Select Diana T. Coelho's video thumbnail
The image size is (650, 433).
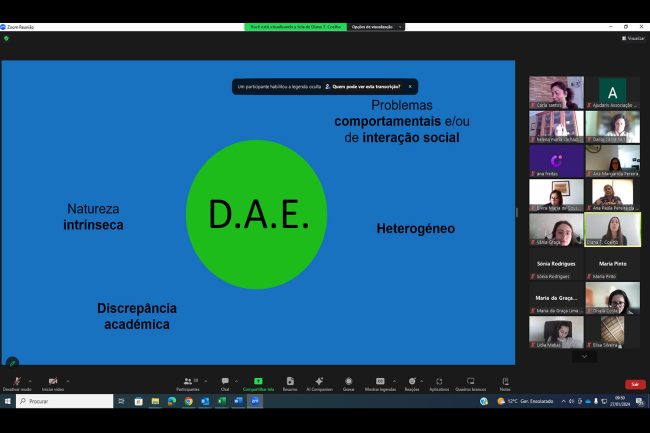pyautogui.click(x=612, y=229)
